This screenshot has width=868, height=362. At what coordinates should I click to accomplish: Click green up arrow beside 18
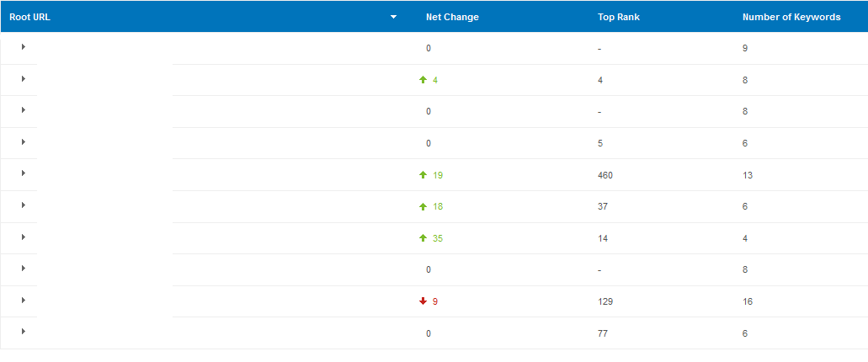point(423,206)
